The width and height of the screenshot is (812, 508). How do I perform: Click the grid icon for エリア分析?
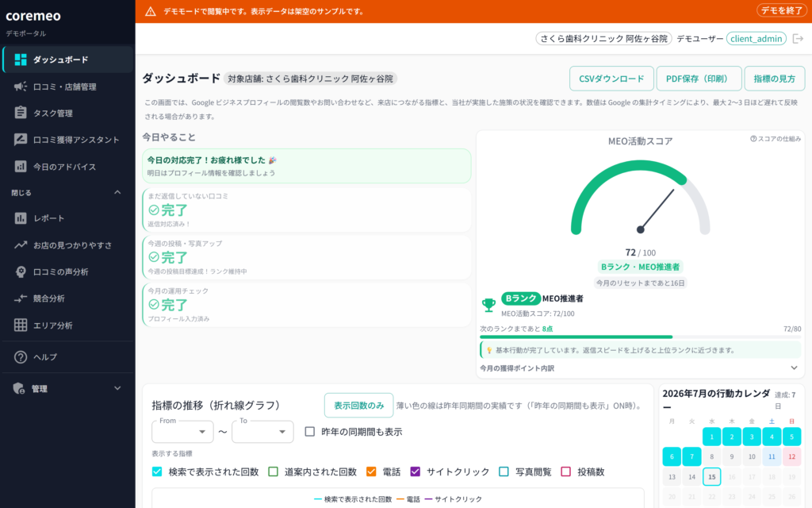(20, 325)
